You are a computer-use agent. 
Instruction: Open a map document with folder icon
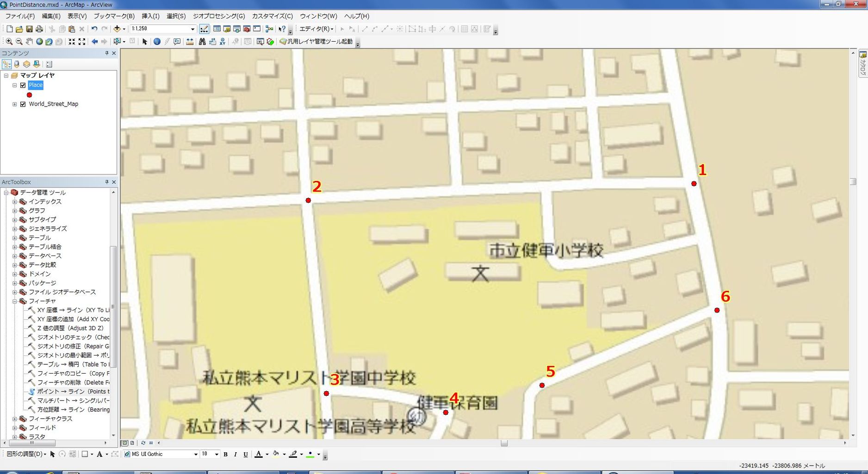click(19, 29)
